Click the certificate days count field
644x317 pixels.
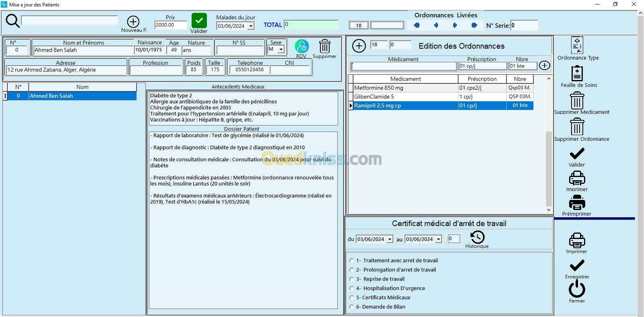click(454, 239)
